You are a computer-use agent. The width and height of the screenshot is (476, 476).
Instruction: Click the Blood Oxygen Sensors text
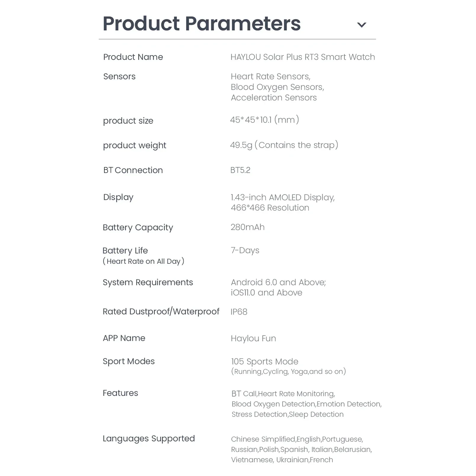click(x=277, y=87)
